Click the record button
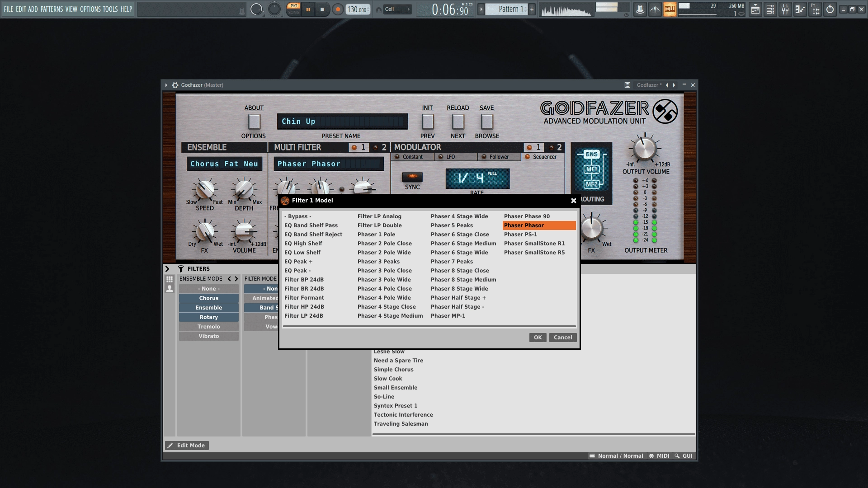 (338, 9)
